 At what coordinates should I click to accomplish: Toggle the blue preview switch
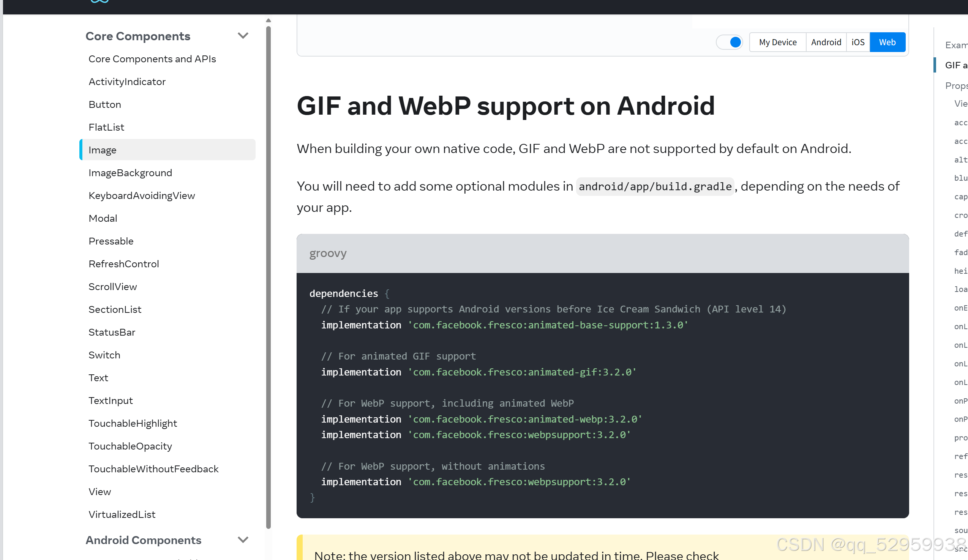(x=729, y=42)
